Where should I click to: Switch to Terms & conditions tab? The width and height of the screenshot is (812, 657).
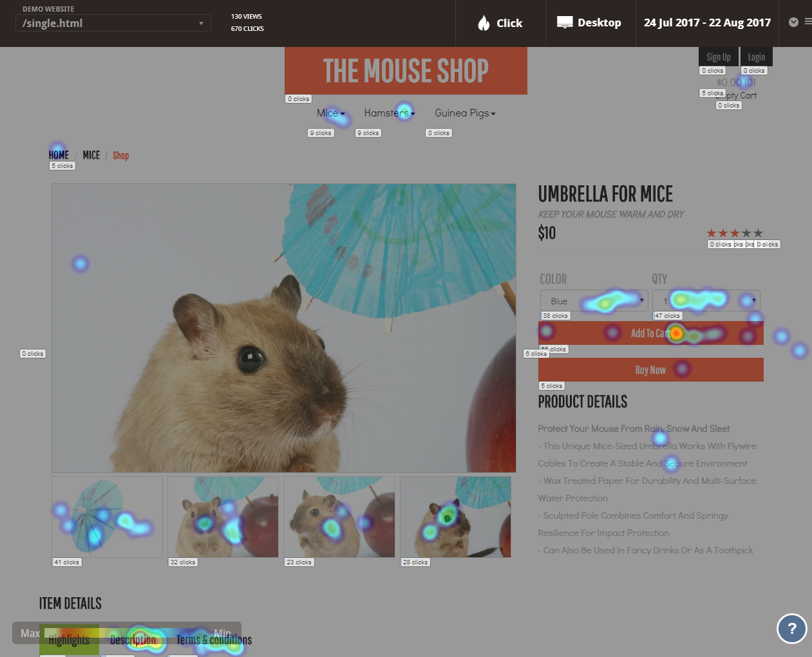pyautogui.click(x=214, y=640)
